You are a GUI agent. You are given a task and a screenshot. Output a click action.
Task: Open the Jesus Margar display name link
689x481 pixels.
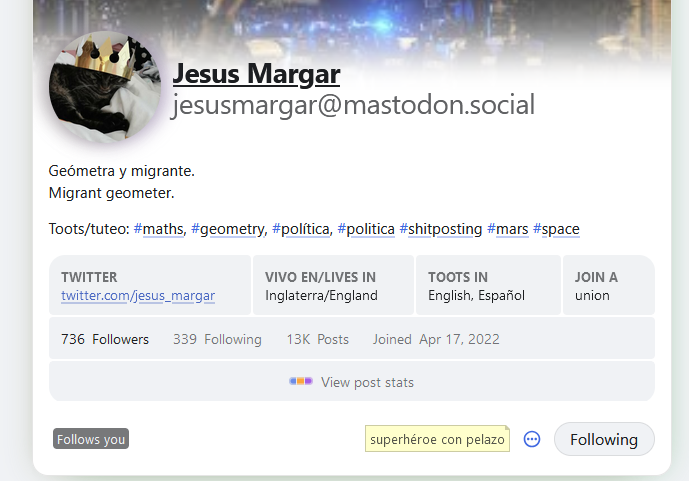256,73
